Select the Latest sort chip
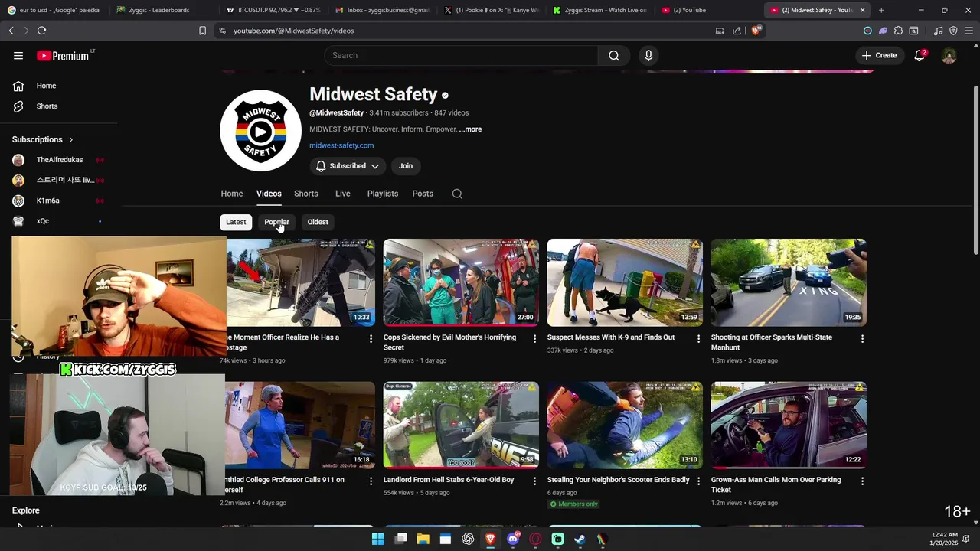 click(236, 222)
